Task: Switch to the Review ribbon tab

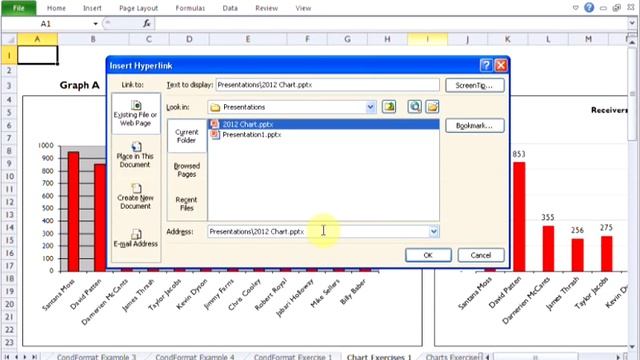Action: [x=267, y=8]
